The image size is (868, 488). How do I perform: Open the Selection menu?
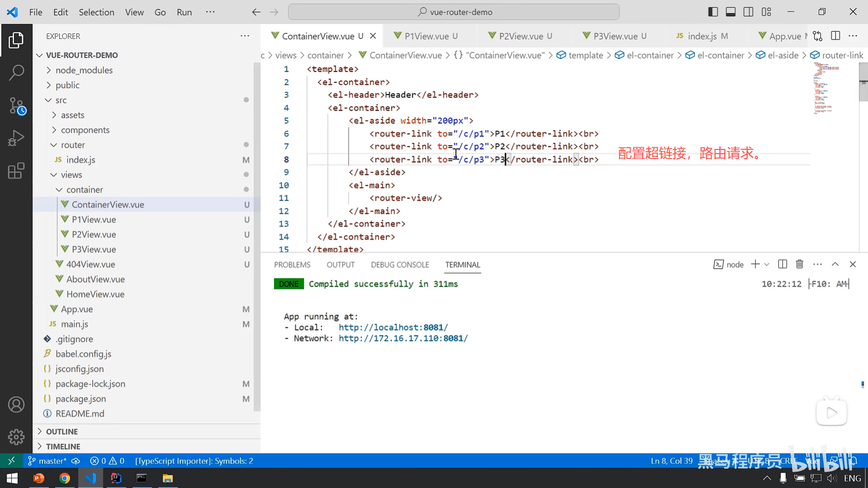point(96,12)
